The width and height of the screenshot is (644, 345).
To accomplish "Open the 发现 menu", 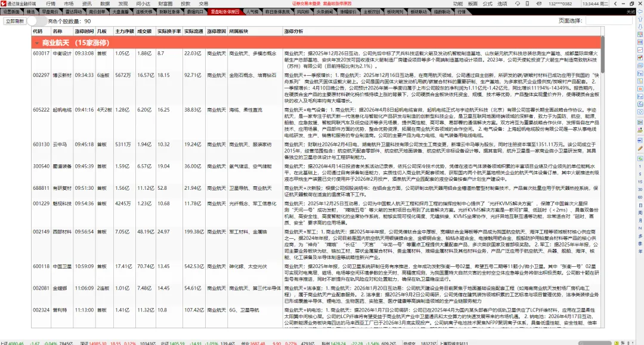I will 123,4.
